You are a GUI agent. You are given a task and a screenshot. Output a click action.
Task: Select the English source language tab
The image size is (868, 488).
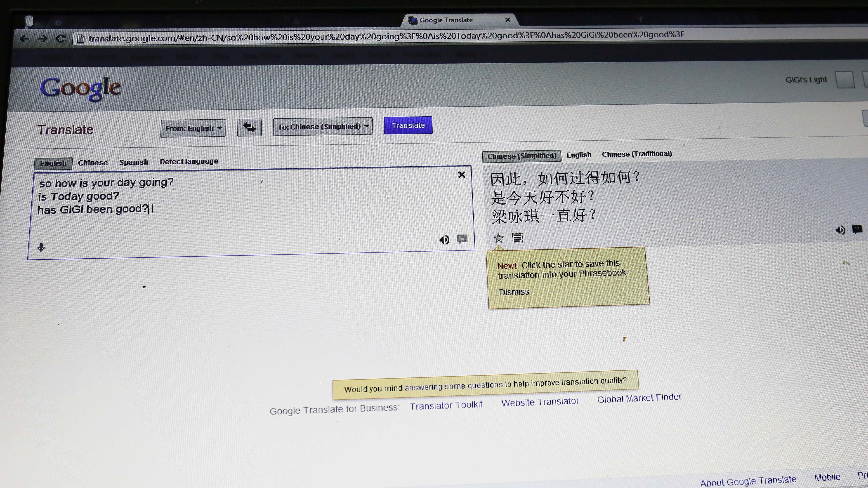[53, 163]
